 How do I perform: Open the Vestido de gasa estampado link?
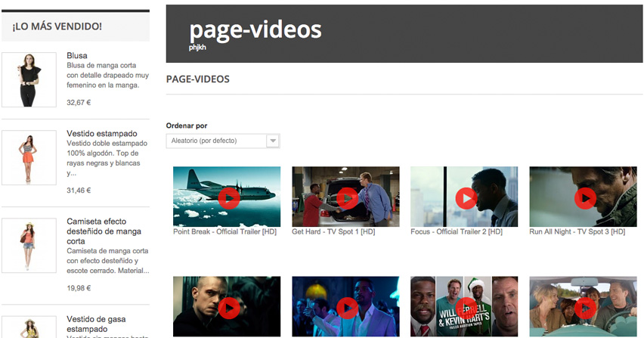pyautogui.click(x=96, y=324)
